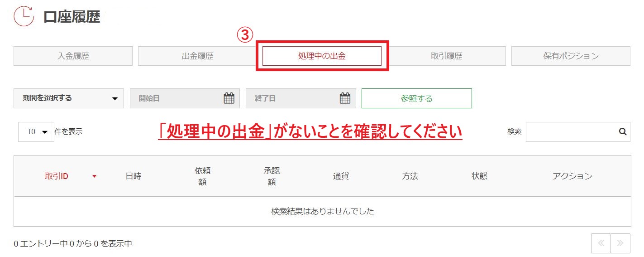Focus the 検索 text input box

pyautogui.click(x=571, y=132)
